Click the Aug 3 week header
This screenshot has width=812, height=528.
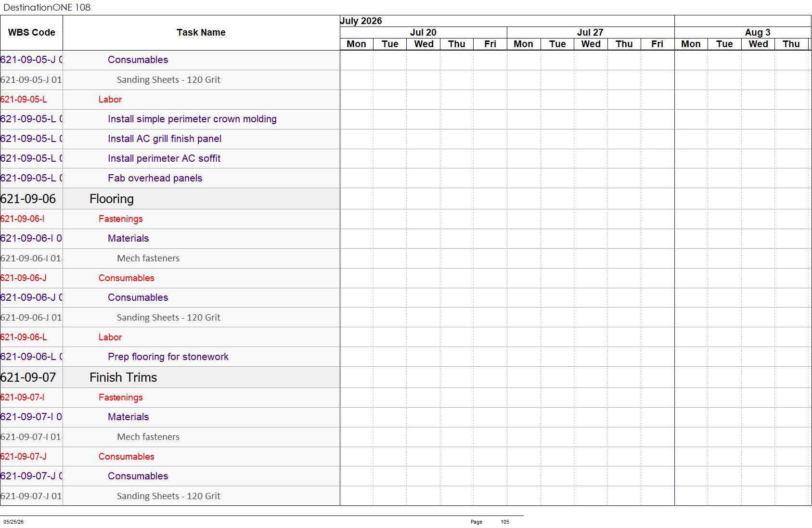[x=758, y=32]
